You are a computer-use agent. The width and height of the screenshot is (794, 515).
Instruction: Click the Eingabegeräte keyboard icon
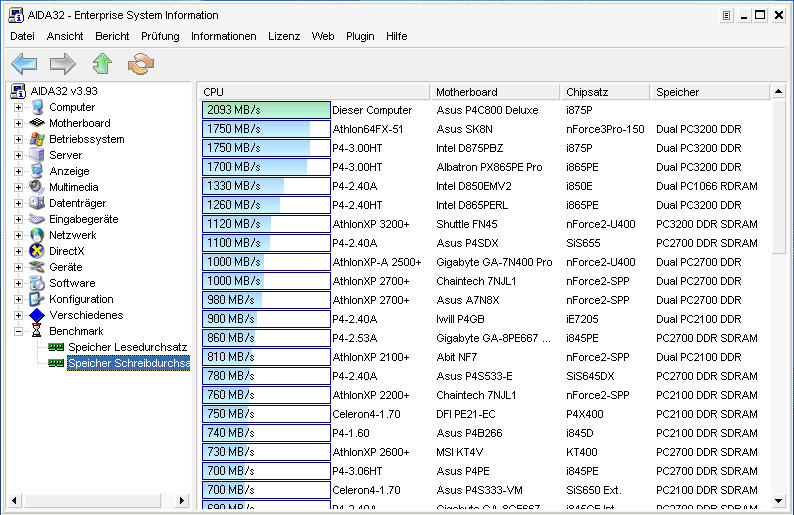37,219
